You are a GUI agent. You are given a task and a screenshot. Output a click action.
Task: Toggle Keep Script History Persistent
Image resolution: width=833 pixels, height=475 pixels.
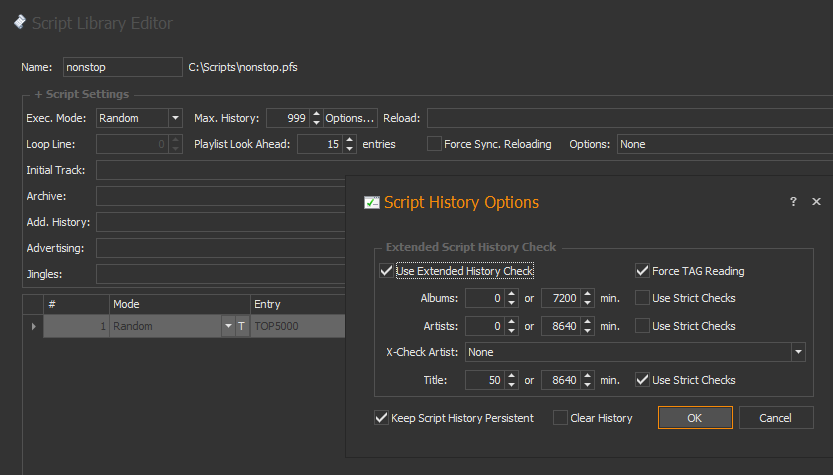pos(381,418)
